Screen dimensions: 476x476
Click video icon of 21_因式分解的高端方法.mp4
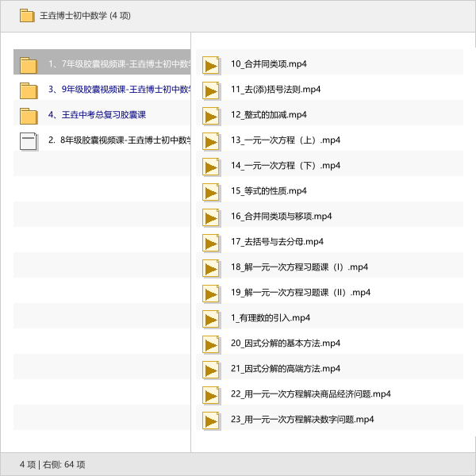click(211, 370)
